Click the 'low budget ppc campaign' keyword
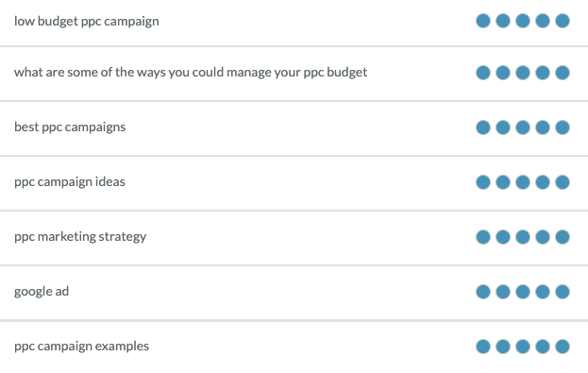The width and height of the screenshot is (588, 373). pyautogui.click(x=87, y=21)
